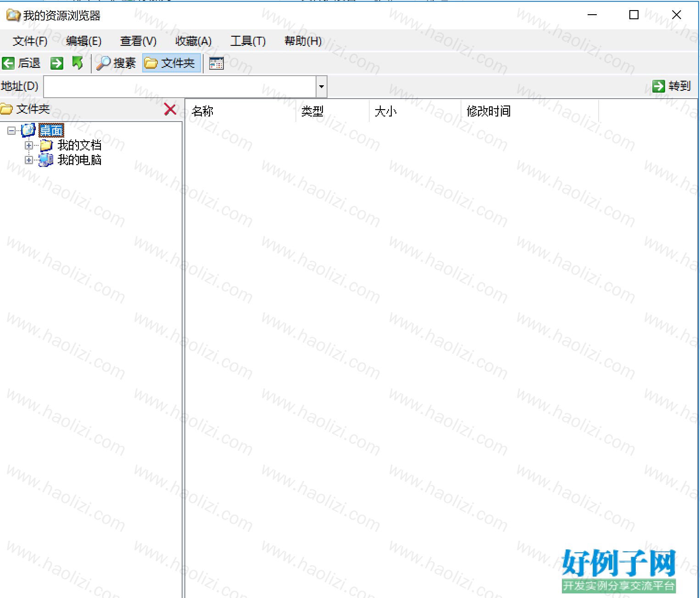The width and height of the screenshot is (700, 598).
Task: Minimize the 我的资源浏览器 window
Action: (592, 15)
